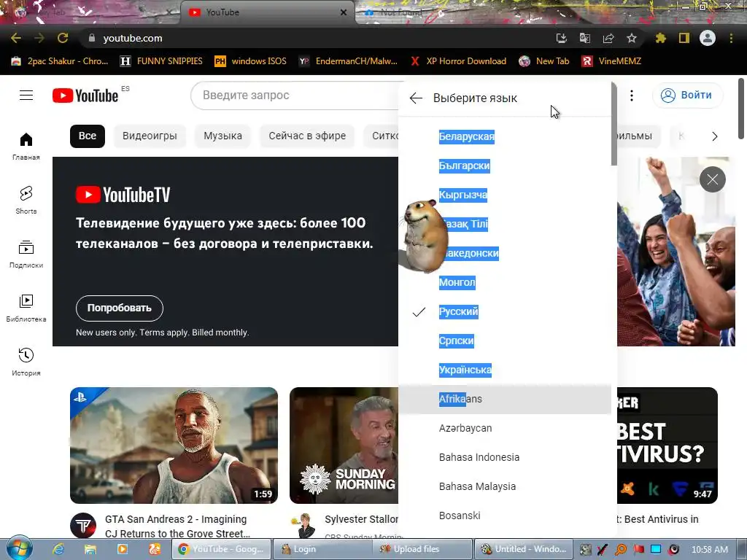Screen dimensions: 747x560
Task: Click the lock icon in address bar
Action: click(x=92, y=38)
